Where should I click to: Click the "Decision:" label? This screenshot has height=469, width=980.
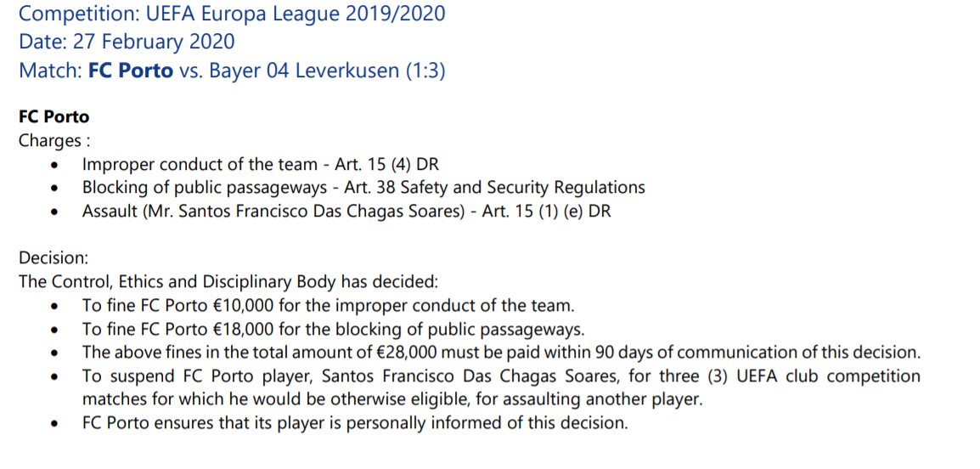53,257
